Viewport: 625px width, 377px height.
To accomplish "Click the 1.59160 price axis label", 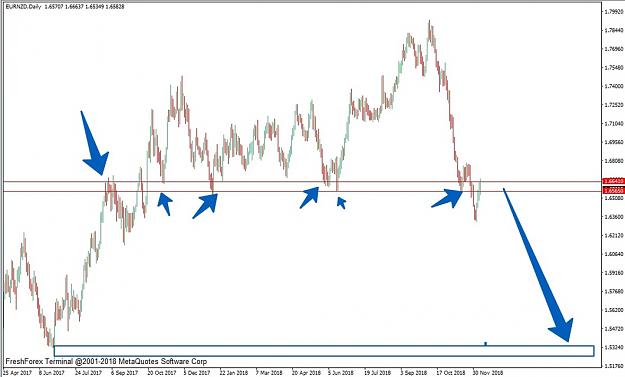I will (x=613, y=273).
